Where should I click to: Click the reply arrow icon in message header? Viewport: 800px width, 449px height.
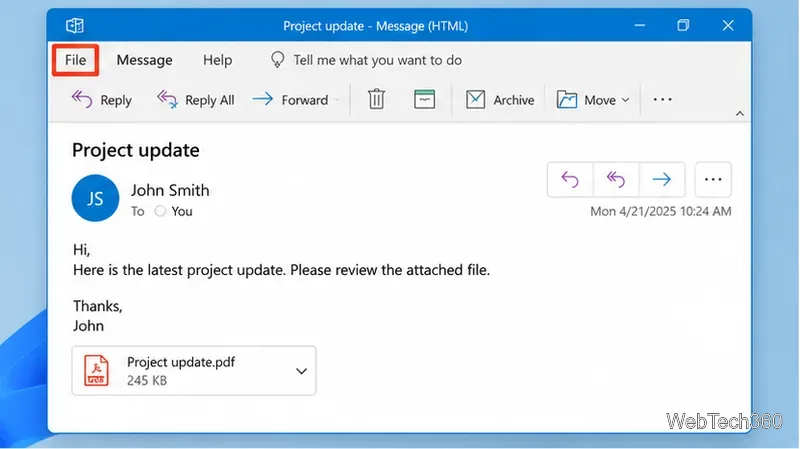pyautogui.click(x=570, y=180)
